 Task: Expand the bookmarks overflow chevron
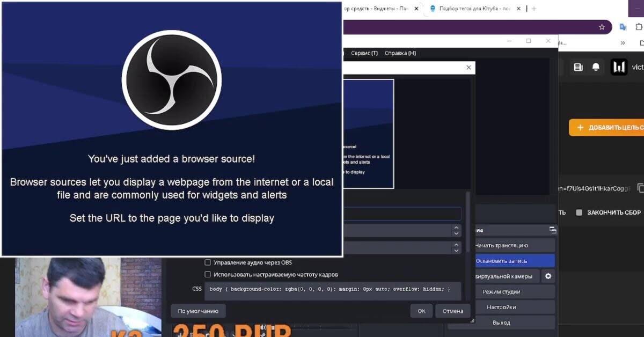(x=623, y=43)
